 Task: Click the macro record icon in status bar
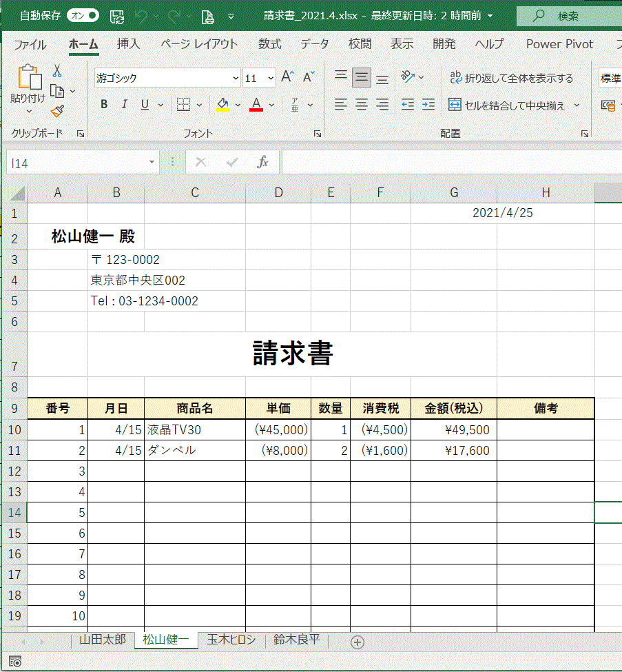[x=15, y=662]
